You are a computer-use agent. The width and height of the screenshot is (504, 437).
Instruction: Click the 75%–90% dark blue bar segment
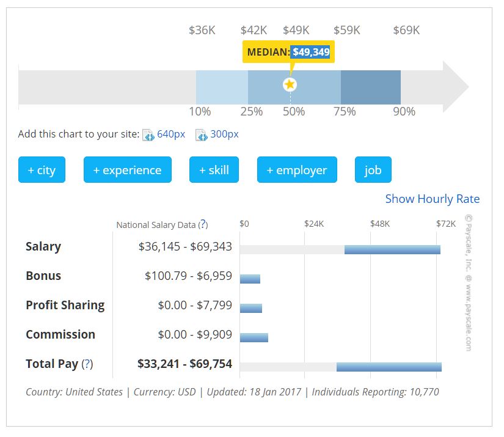[371, 87]
